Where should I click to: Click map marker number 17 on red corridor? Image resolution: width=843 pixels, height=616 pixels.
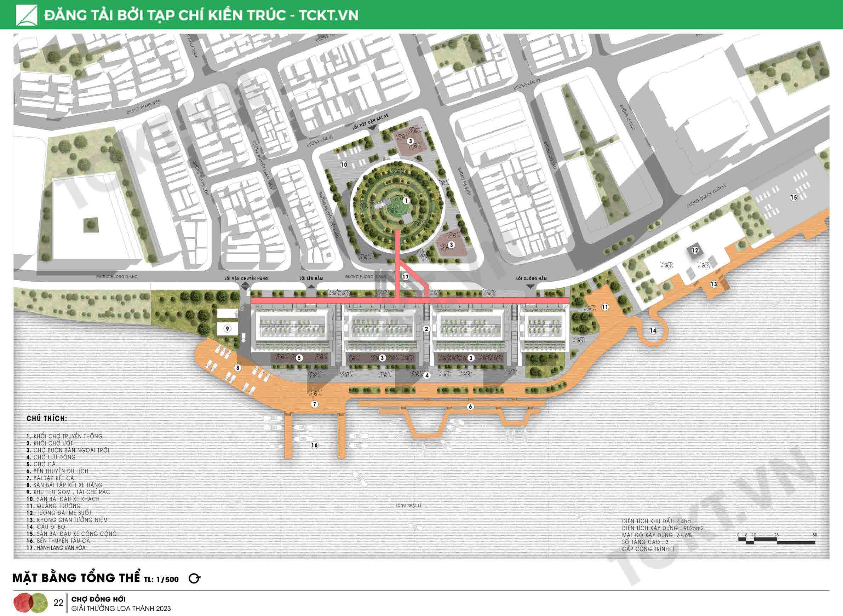(406, 277)
